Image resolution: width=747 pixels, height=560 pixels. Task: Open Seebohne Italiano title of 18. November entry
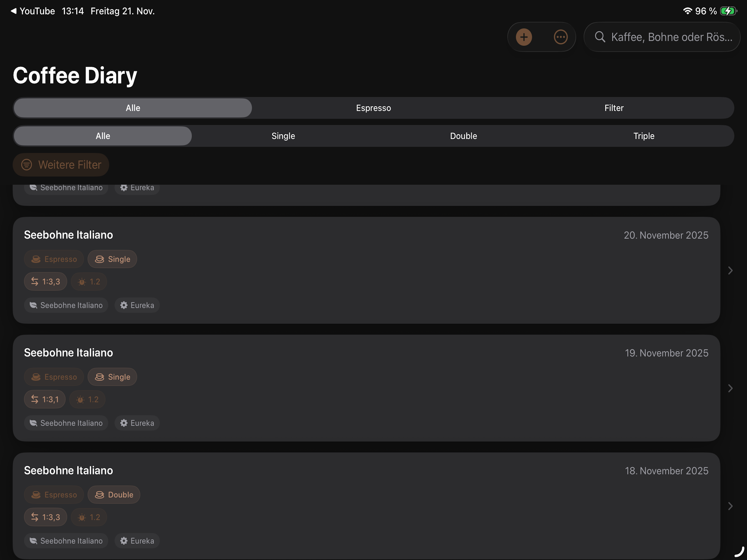pyautogui.click(x=69, y=470)
